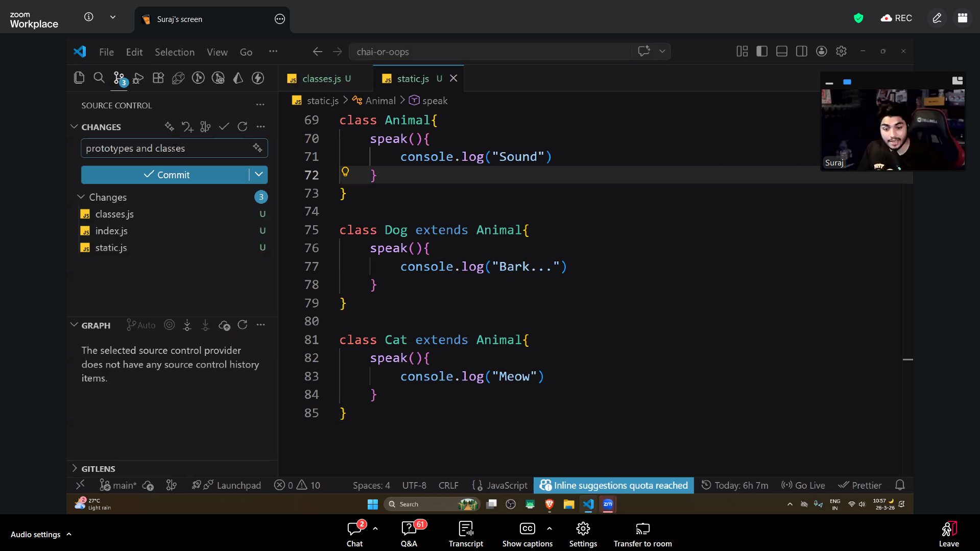
Task: Click the lightbulb code action icon
Action: (x=345, y=172)
